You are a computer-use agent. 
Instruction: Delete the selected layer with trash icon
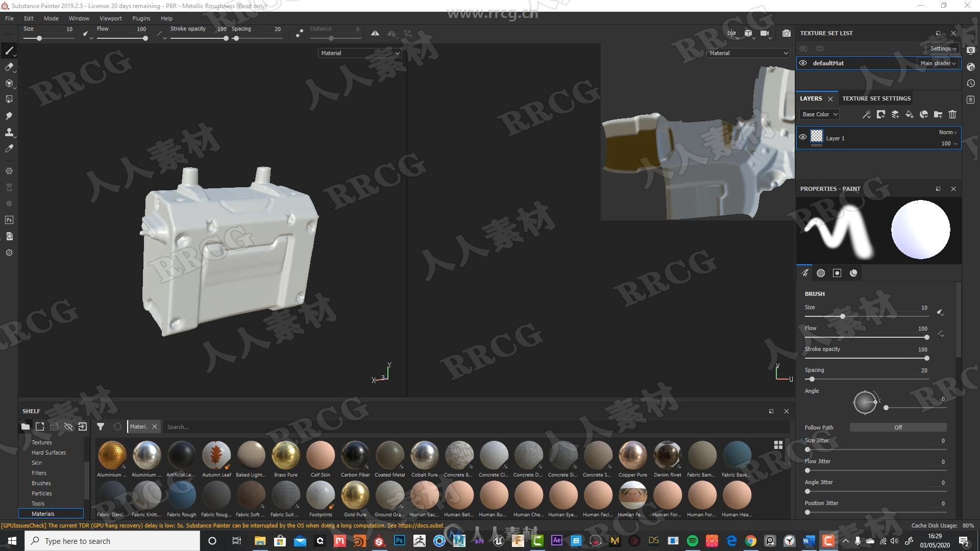[x=952, y=114]
